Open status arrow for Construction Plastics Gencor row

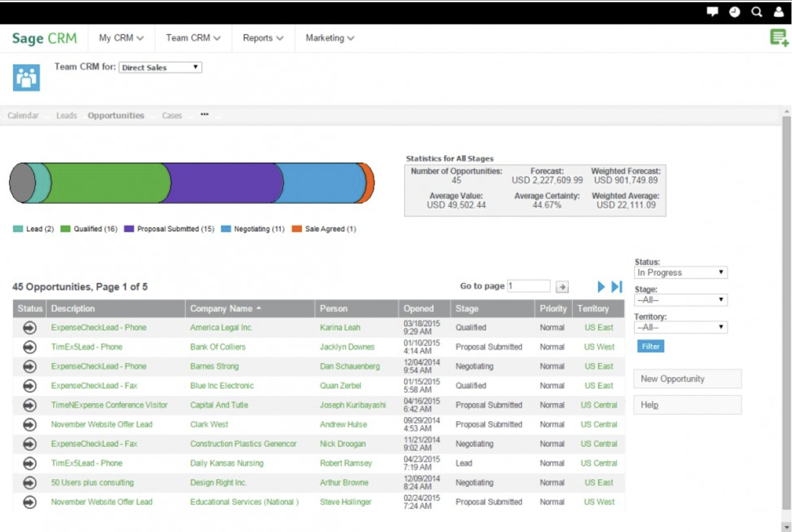pos(30,444)
